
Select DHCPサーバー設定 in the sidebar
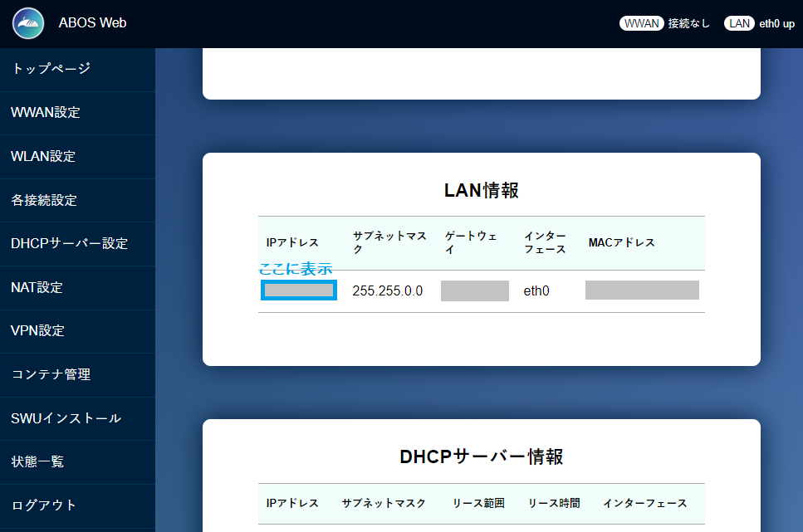[x=77, y=244]
